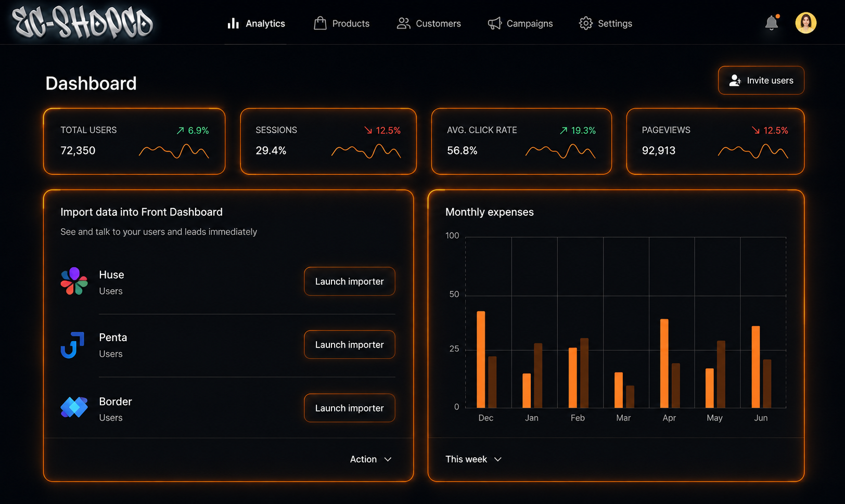Click the Analytics bar chart icon
Screen dimensions: 845x504
coord(233,23)
